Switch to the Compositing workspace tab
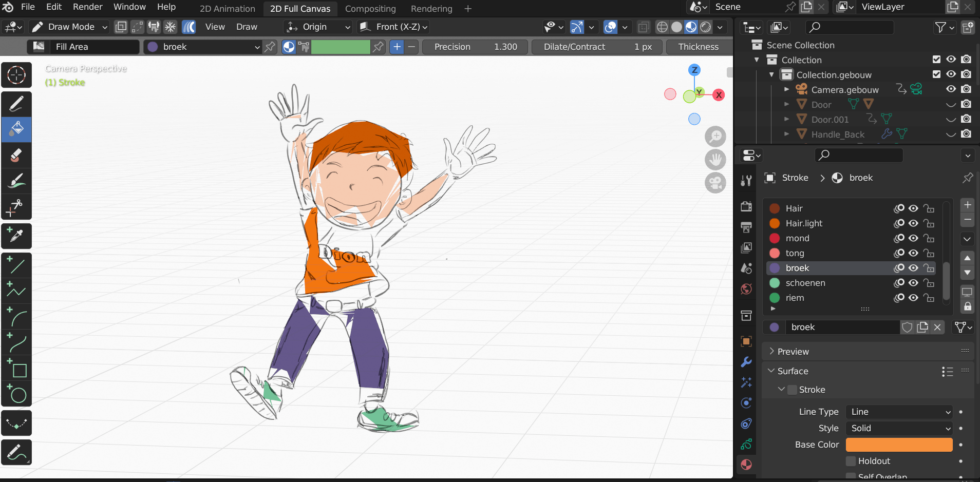 (x=370, y=9)
